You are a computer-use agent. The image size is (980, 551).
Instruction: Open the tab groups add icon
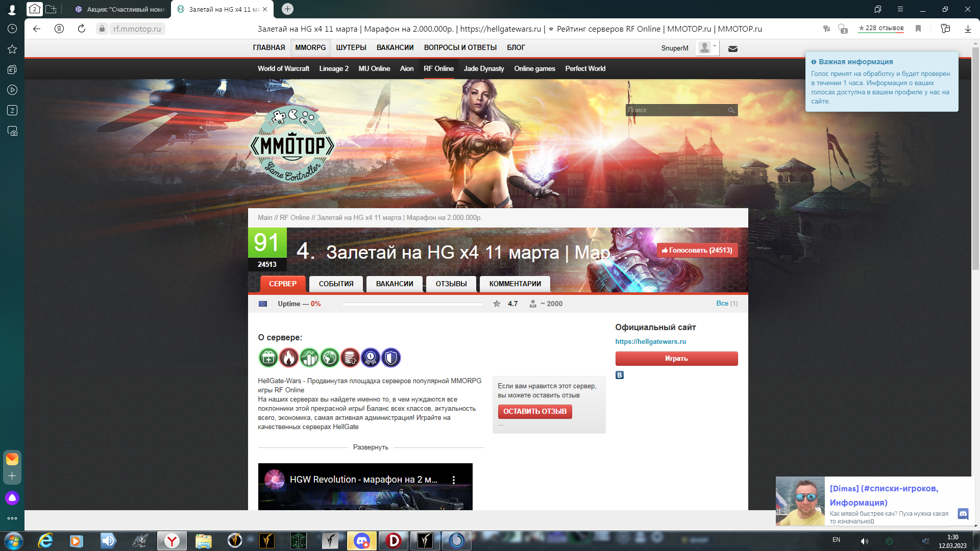pos(51,9)
